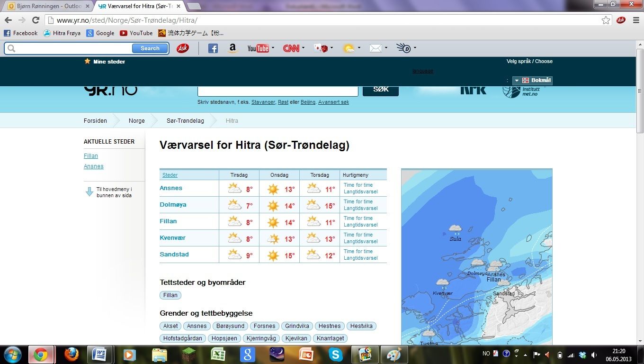Click the Amazon icon in the Ask toolbar
The width and height of the screenshot is (644, 364).
(232, 48)
